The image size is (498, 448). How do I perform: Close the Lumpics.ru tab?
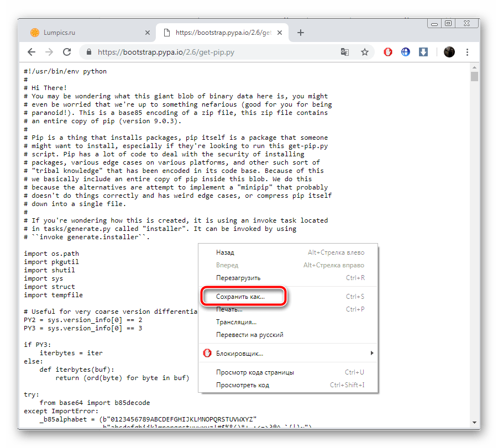coord(148,33)
